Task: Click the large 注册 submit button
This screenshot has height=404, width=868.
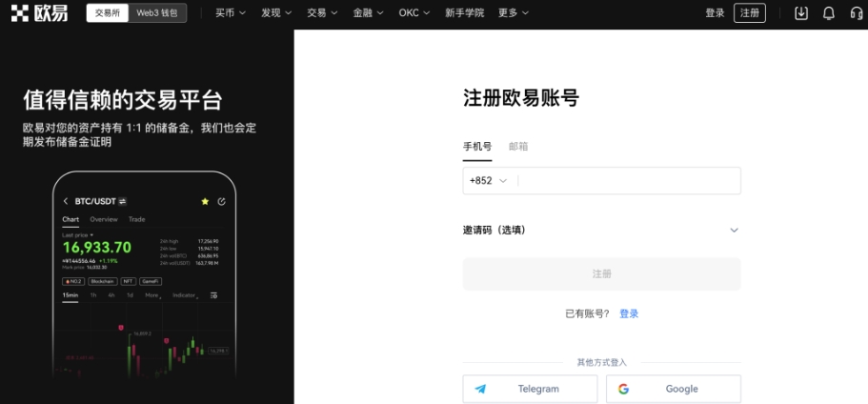Action: [602, 274]
